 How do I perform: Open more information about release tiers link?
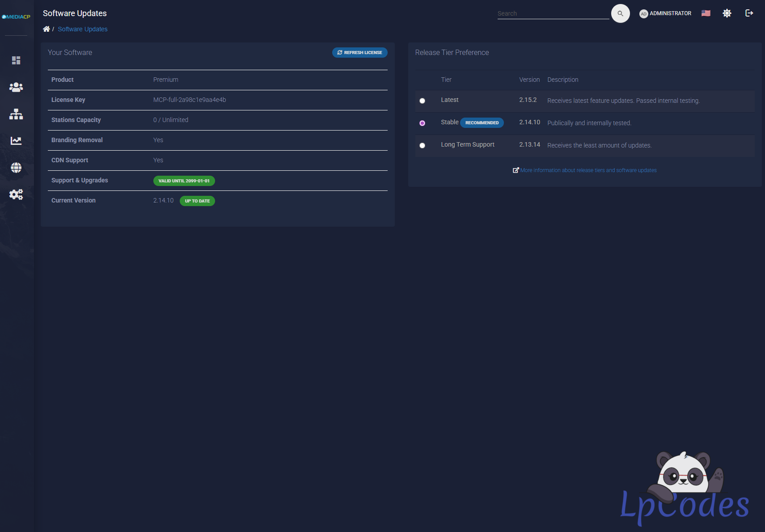588,170
